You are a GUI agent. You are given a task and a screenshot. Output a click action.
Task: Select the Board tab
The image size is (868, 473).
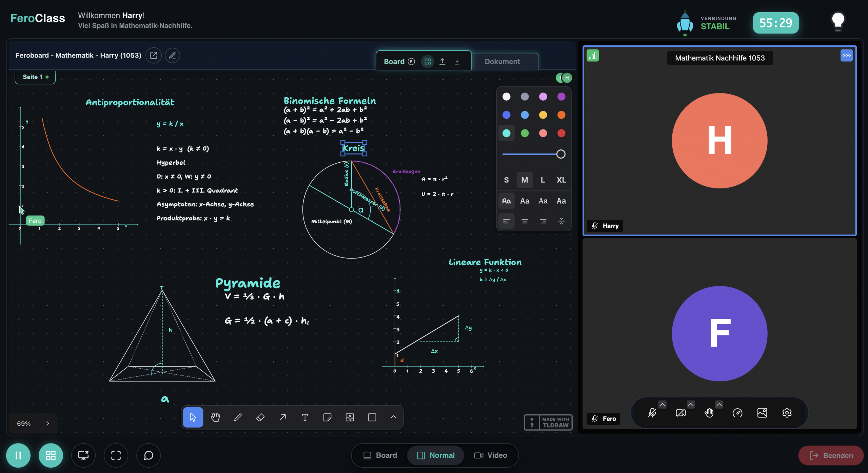pos(394,61)
